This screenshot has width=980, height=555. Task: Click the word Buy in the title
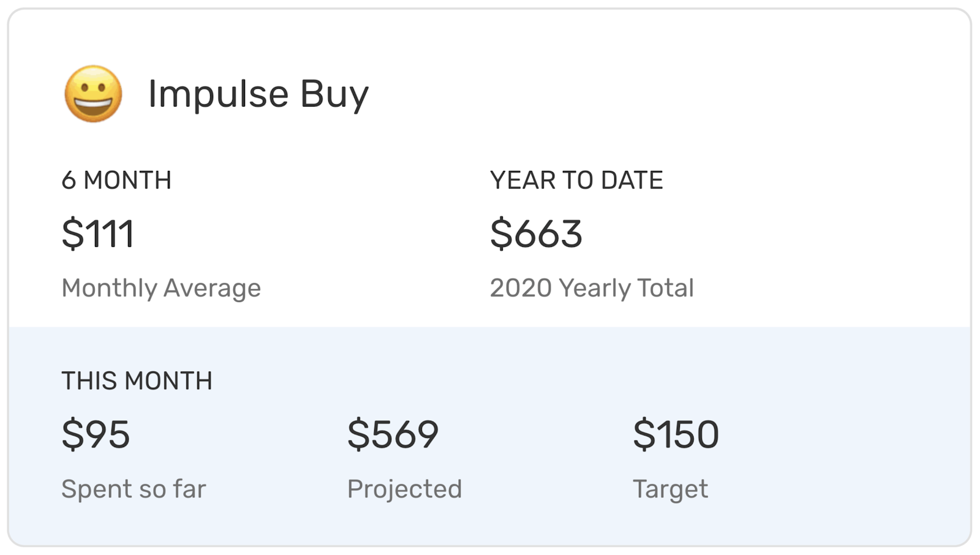coord(334,94)
